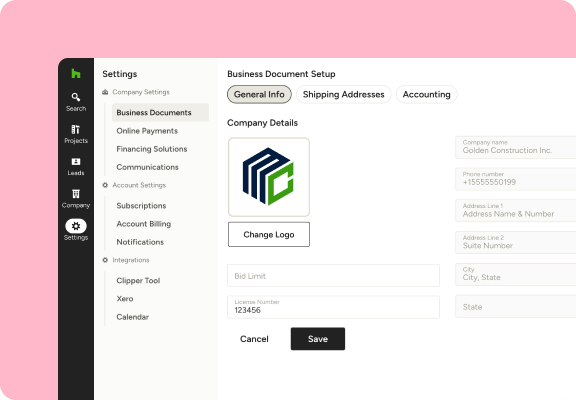Screen dimensions: 576x400
Task: Select Clipper Tool under Integrations
Action: pyautogui.click(x=138, y=281)
